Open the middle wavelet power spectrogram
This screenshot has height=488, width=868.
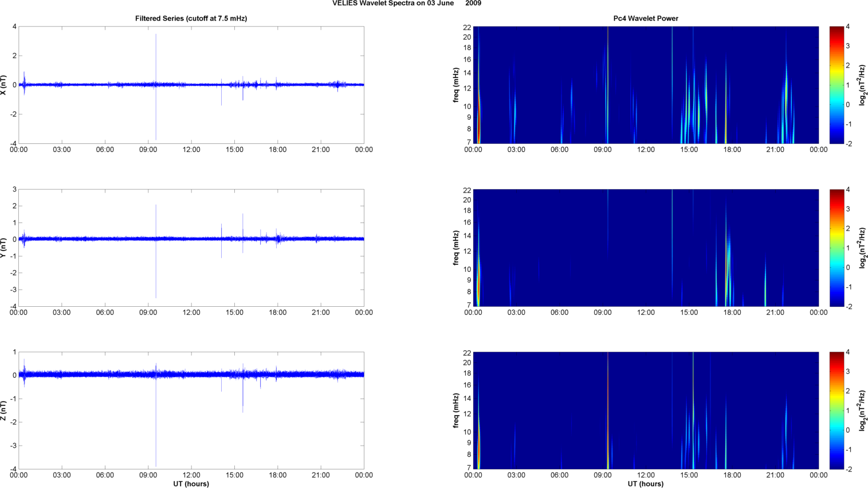point(646,248)
